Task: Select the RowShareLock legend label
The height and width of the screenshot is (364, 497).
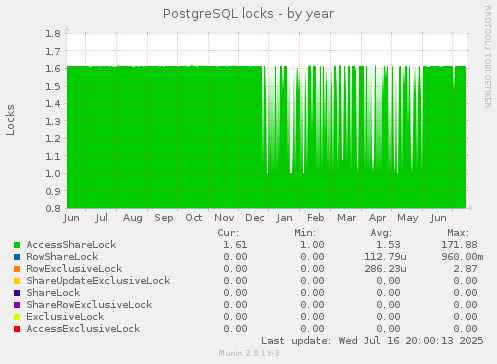Action: coord(62,257)
